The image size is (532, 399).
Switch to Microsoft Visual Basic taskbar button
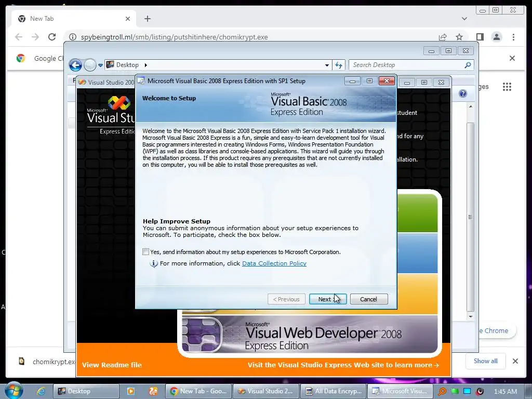[401, 391]
